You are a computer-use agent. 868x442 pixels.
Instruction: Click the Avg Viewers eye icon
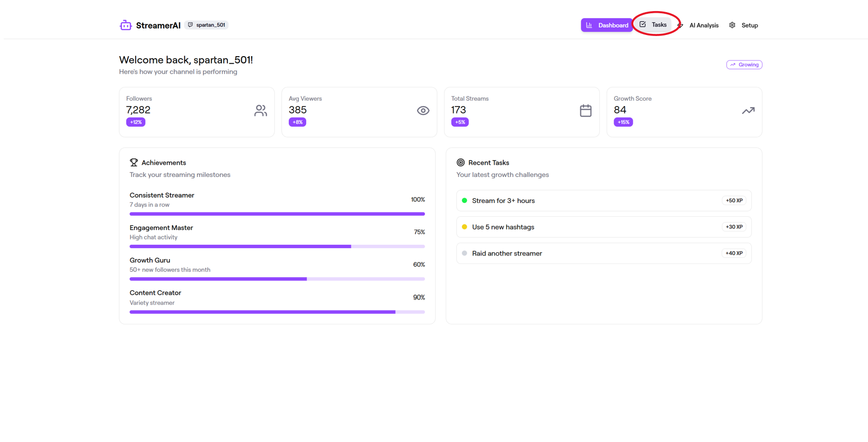pyautogui.click(x=423, y=111)
